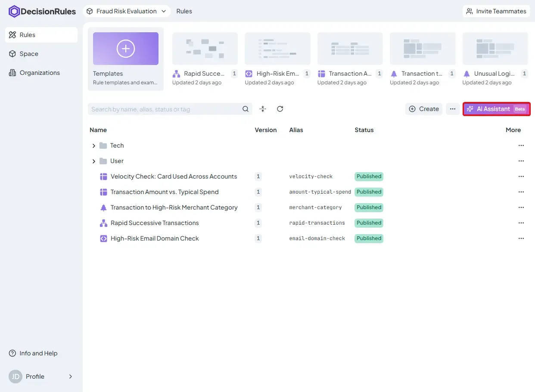Screen dimensions: 535x392
Task: Click the JD profile avatar
Action: [x=16, y=377]
